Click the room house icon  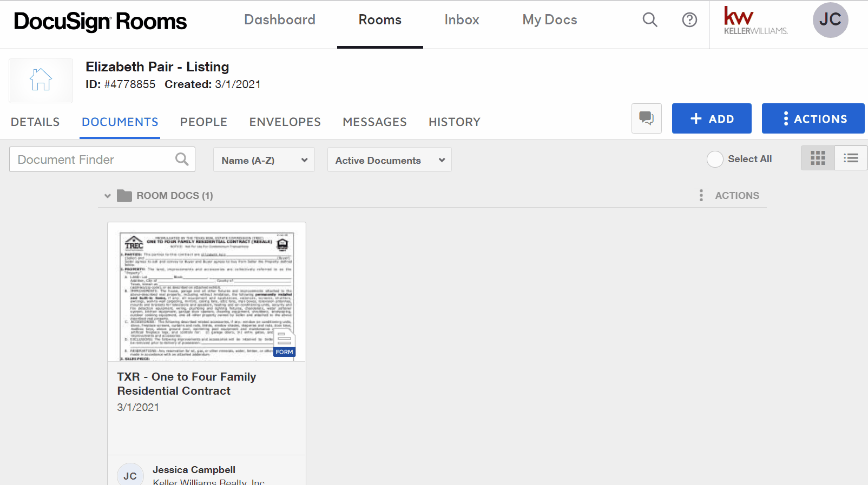pos(41,80)
